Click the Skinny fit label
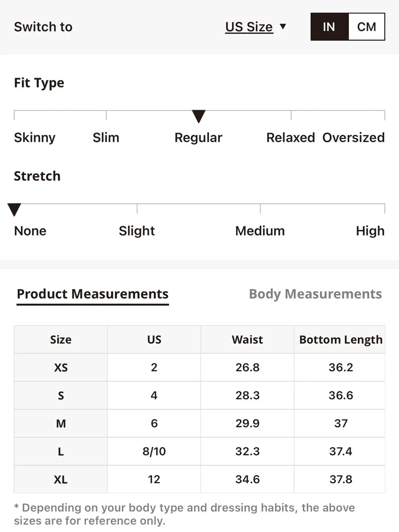This screenshot has width=399, height=532. [35, 137]
